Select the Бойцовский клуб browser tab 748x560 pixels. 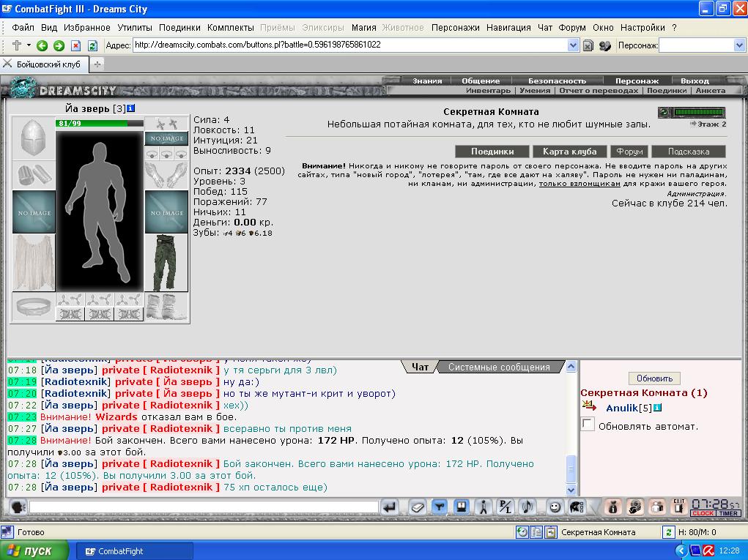[x=45, y=64]
